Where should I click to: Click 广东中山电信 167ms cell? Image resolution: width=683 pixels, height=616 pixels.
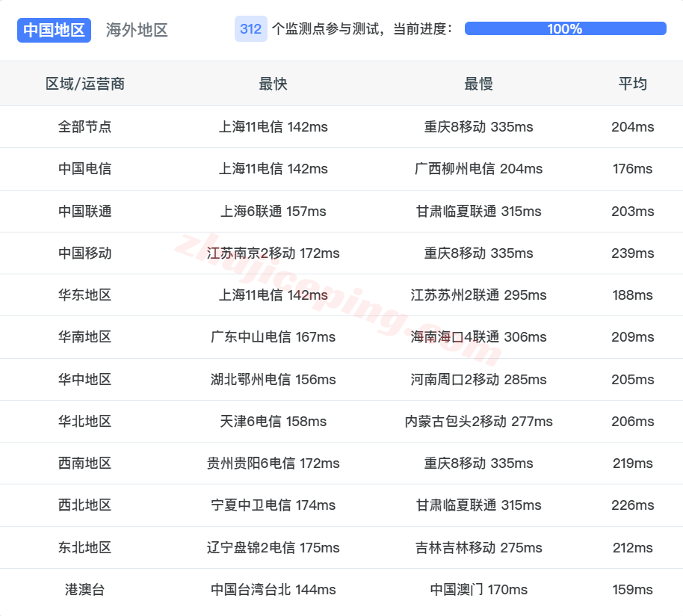click(273, 336)
